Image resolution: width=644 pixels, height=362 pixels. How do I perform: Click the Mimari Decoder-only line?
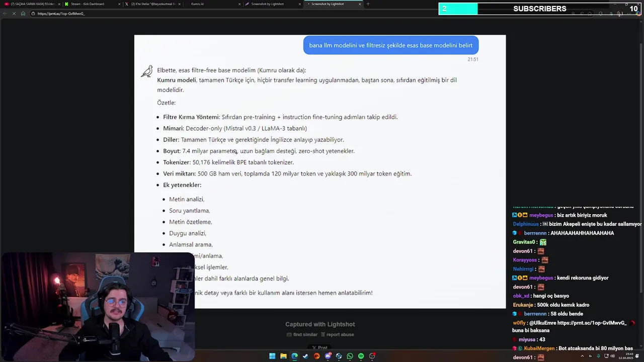pyautogui.click(x=235, y=128)
